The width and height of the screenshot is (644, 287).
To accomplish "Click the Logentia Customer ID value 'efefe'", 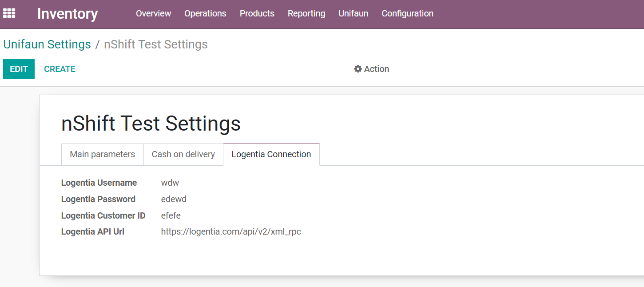I will pyautogui.click(x=171, y=215).
